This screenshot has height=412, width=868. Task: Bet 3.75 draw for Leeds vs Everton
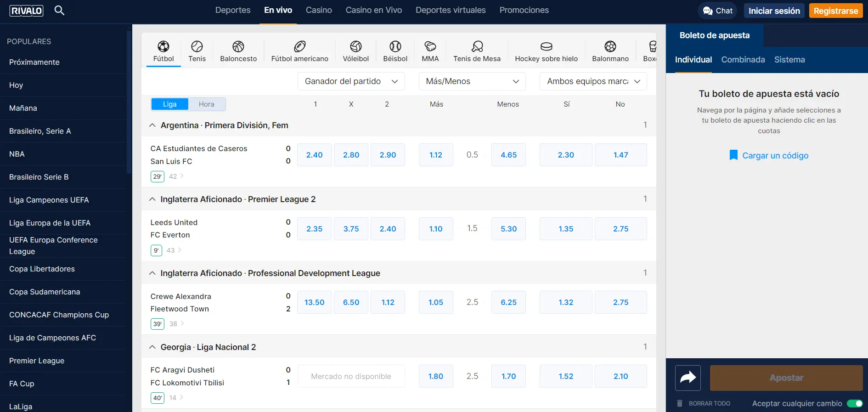pos(351,229)
